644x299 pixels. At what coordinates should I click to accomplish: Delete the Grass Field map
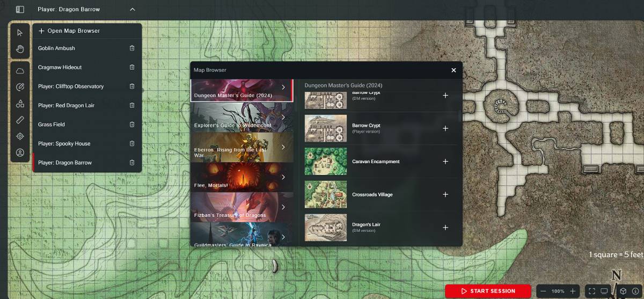pyautogui.click(x=132, y=125)
